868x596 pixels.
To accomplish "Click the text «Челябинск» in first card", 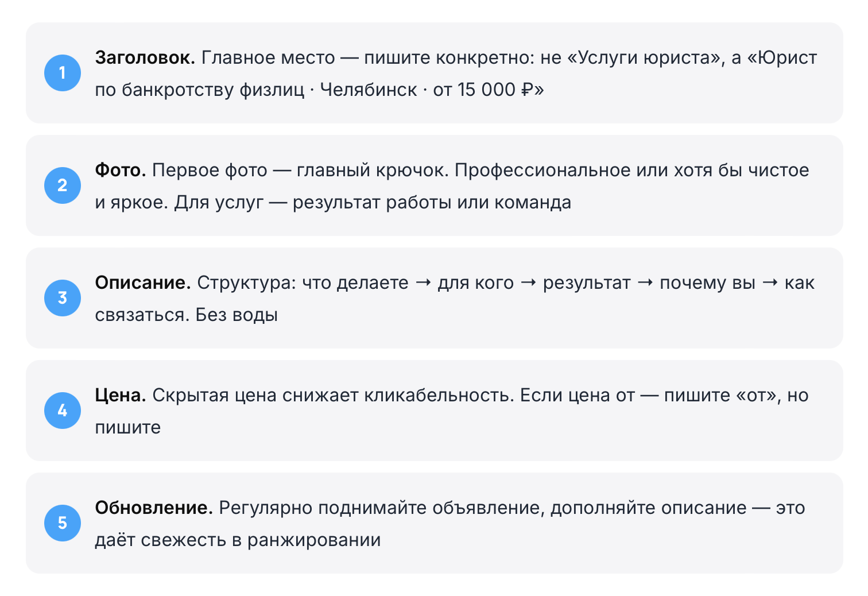I will pos(369,90).
